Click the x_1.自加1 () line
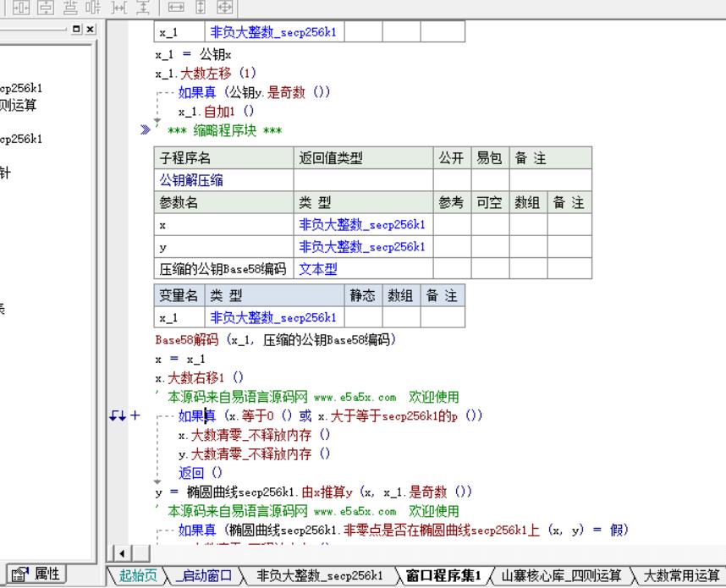The height and width of the screenshot is (588, 726). coord(217,111)
